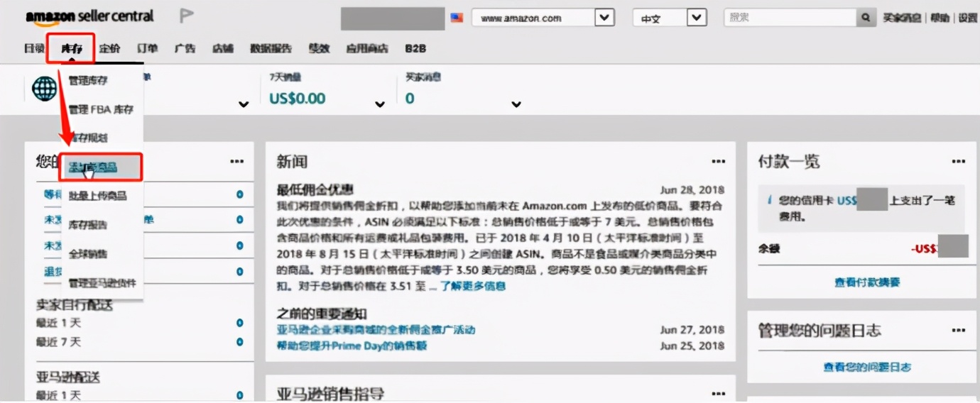The image size is (980, 403).
Task: Open the 绩效 menu
Action: 319,48
